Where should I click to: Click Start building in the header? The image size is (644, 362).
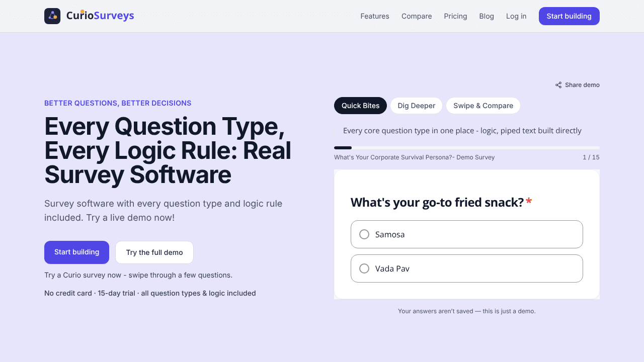(x=569, y=16)
